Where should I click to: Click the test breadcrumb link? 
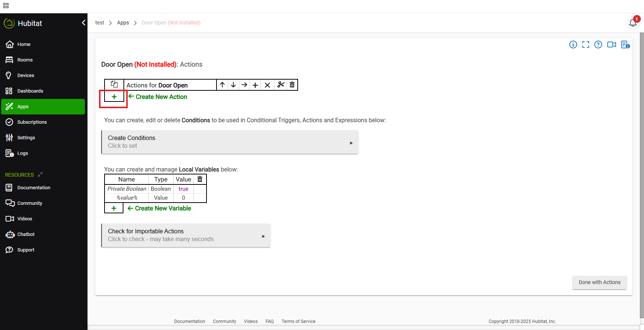click(x=100, y=23)
